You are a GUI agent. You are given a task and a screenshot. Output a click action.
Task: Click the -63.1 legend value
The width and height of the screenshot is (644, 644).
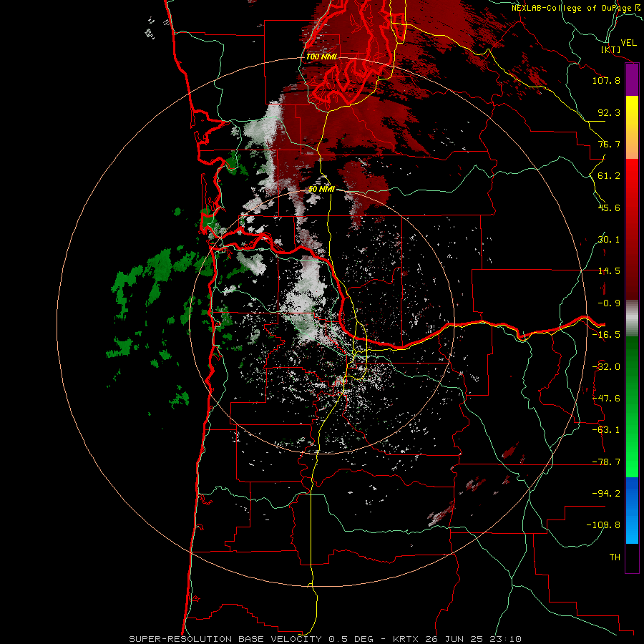(x=606, y=430)
